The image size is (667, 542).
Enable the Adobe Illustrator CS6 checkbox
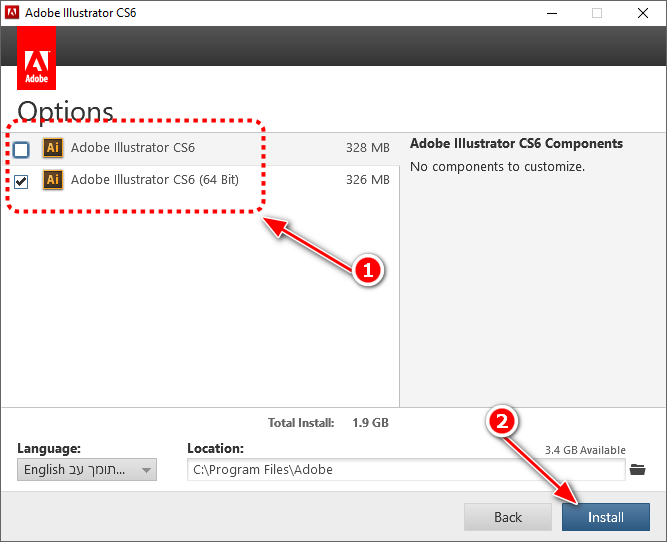pyautogui.click(x=22, y=150)
